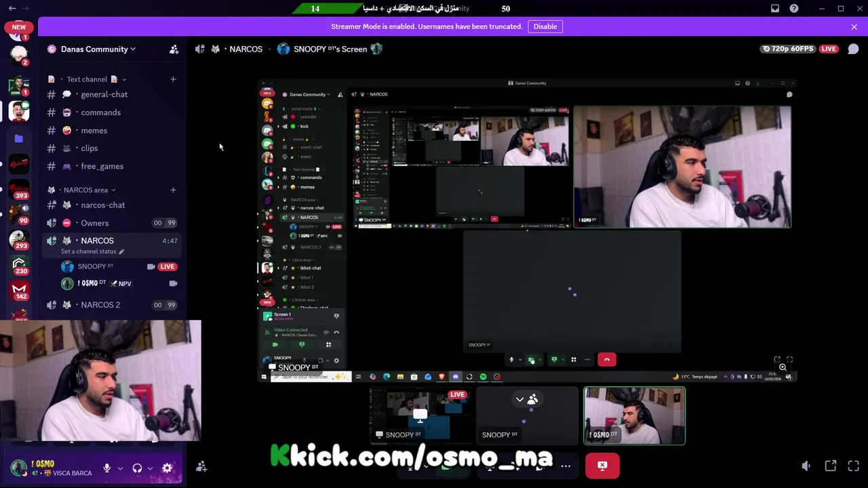The width and height of the screenshot is (868, 488).
Task: Open the general-chat channel
Action: pos(104,94)
